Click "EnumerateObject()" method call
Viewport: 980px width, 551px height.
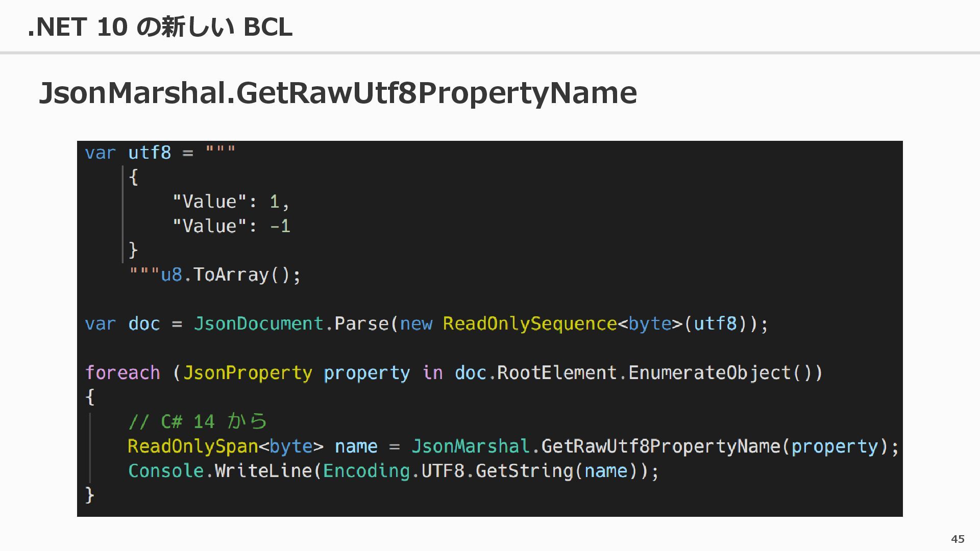point(725,373)
